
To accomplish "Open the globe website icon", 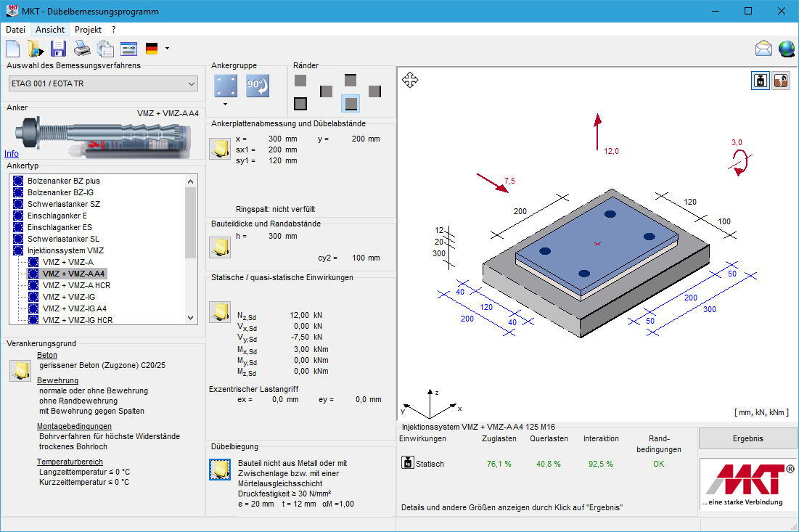I will pos(786,49).
